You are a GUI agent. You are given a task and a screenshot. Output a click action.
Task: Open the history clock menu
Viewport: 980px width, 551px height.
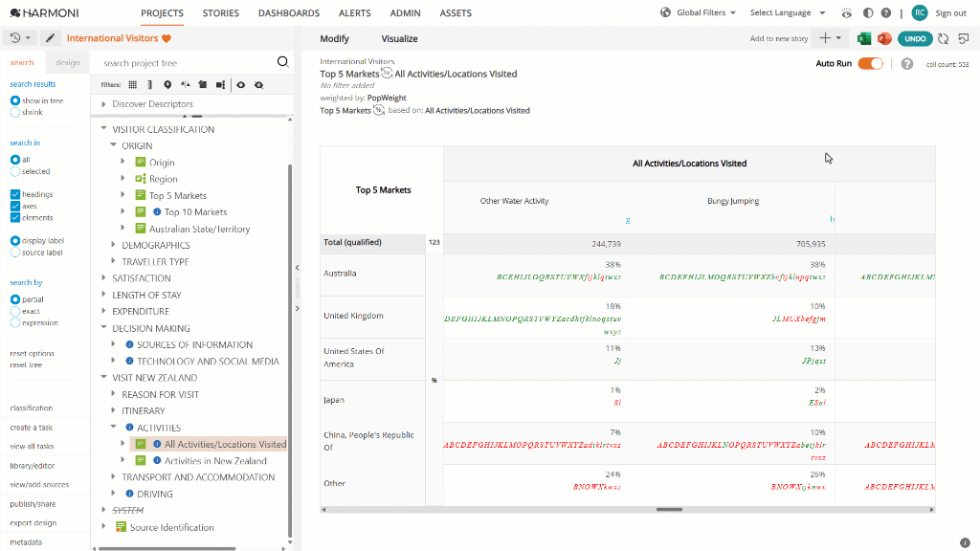[x=20, y=38]
